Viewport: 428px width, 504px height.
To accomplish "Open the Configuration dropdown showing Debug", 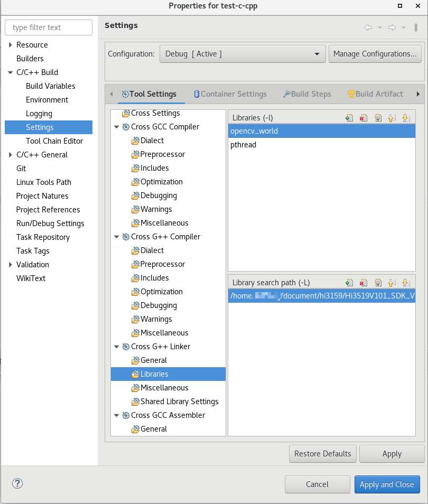I will click(243, 54).
